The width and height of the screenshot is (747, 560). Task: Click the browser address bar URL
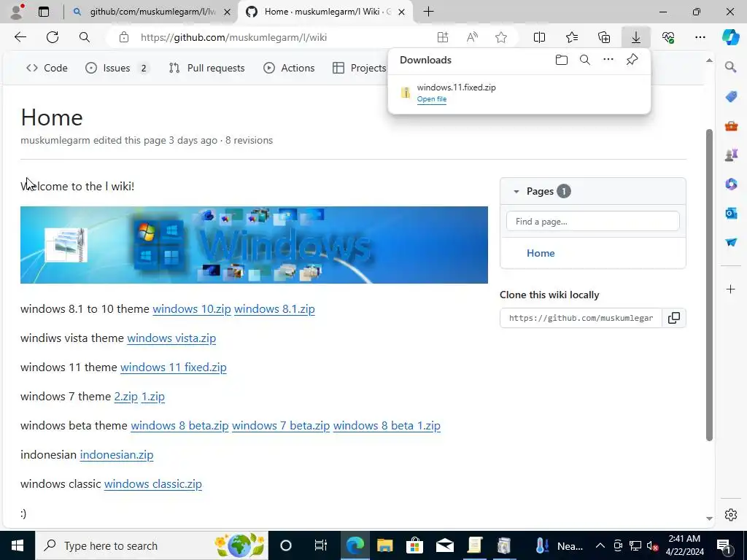click(233, 37)
